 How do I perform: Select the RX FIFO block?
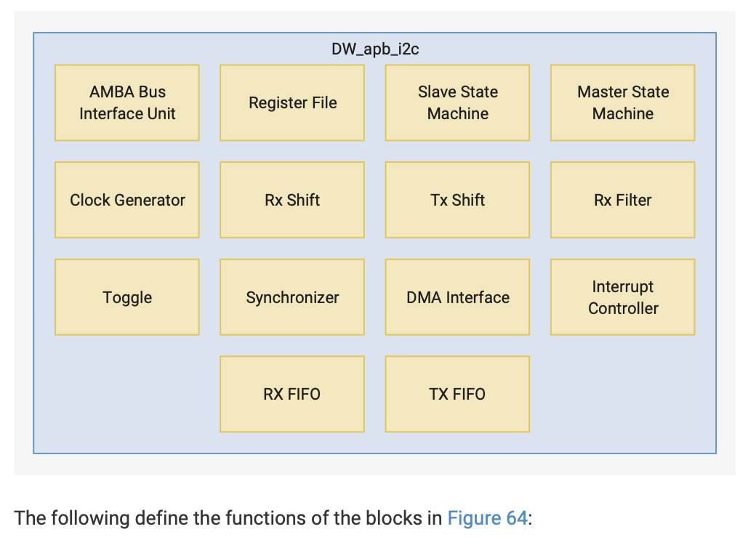pyautogui.click(x=292, y=394)
